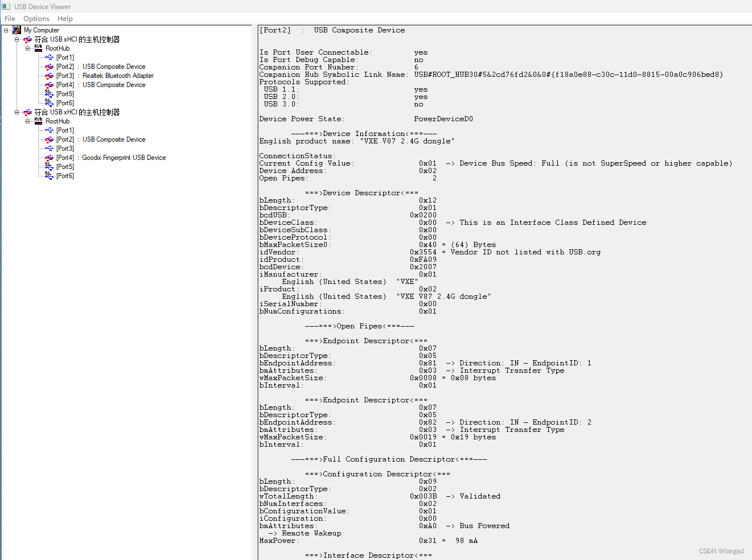
Task: Click USB icon of [Port4] Goodix Fingerprint USB Device
Action: (49, 158)
